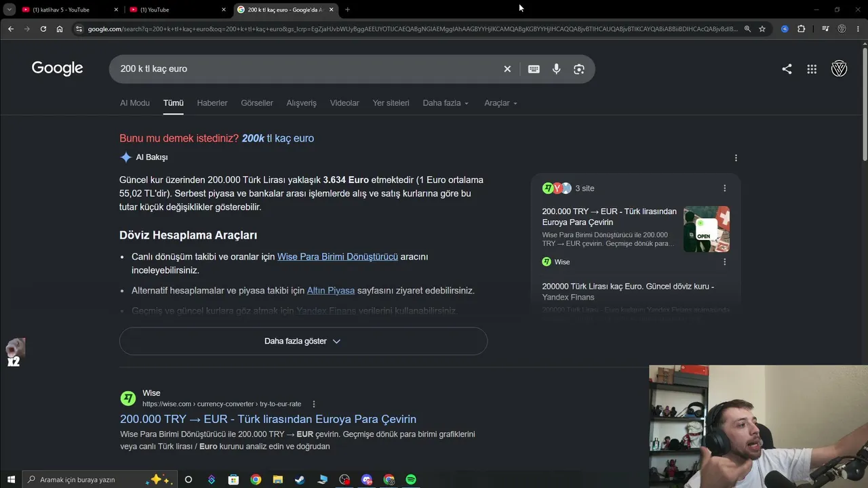Image resolution: width=868 pixels, height=488 pixels.
Task: View site information for google.com
Action: (x=79, y=29)
